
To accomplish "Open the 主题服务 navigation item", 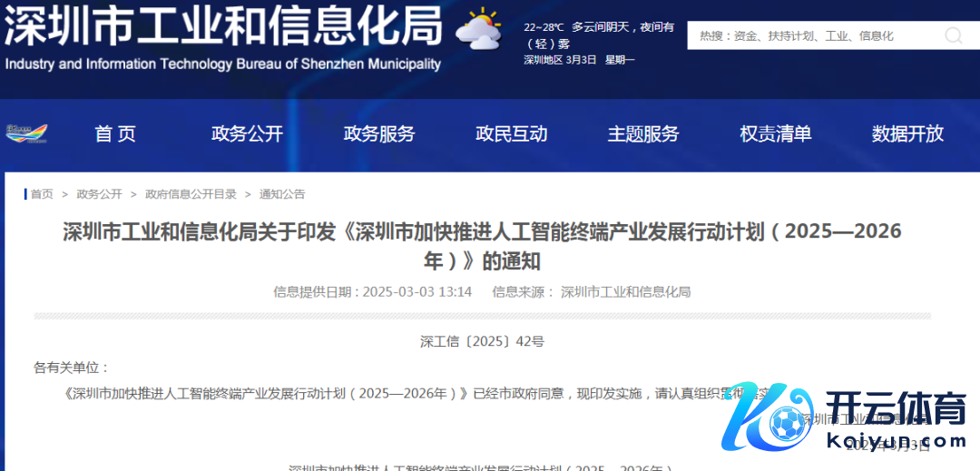I will pos(643,134).
